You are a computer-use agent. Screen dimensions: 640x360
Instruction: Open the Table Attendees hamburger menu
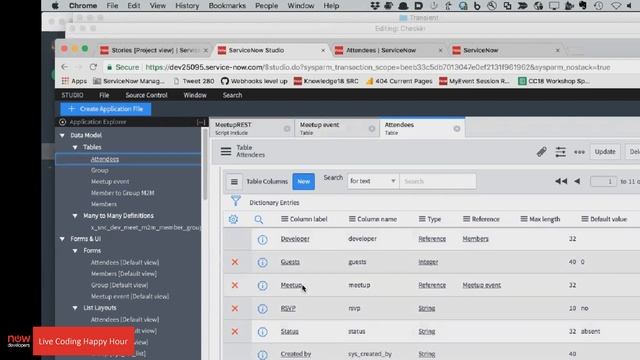pyautogui.click(x=226, y=151)
